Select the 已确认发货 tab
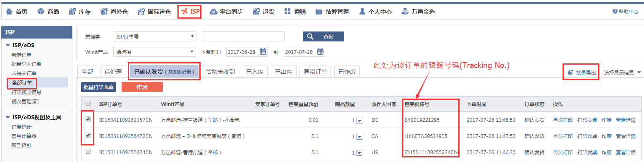The image size is (644, 162). [x=165, y=72]
